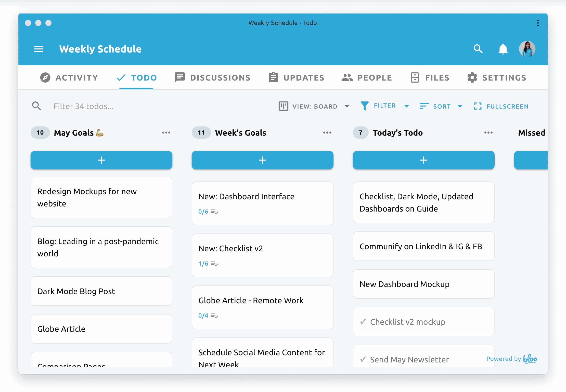Viewport: 566px width, 392px height.
Task: Open the Filter dropdown arrow
Action: click(x=407, y=106)
